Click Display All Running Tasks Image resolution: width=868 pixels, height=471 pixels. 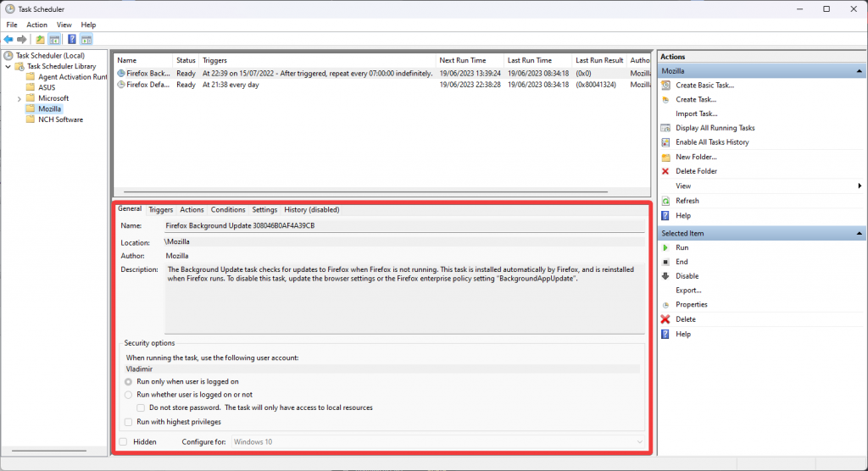point(715,128)
